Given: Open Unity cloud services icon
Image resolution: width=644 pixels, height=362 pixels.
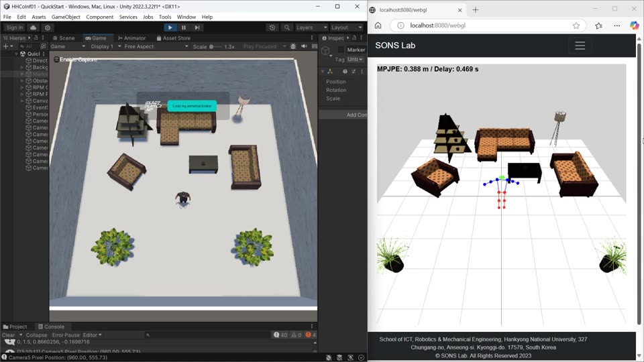Looking at the screenshot, I should pyautogui.click(x=34, y=27).
